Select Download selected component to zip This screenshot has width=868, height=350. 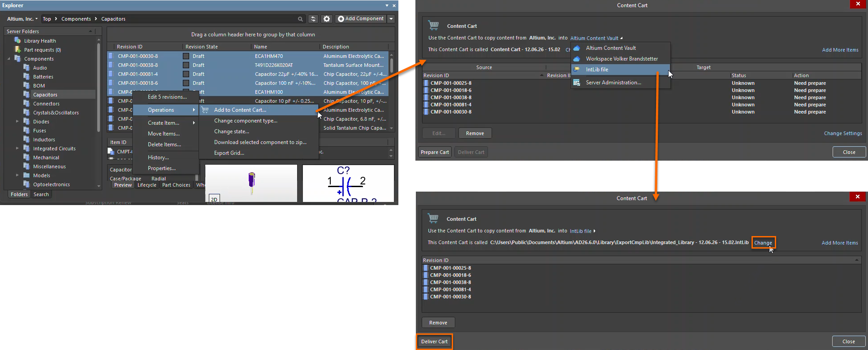[x=259, y=142]
